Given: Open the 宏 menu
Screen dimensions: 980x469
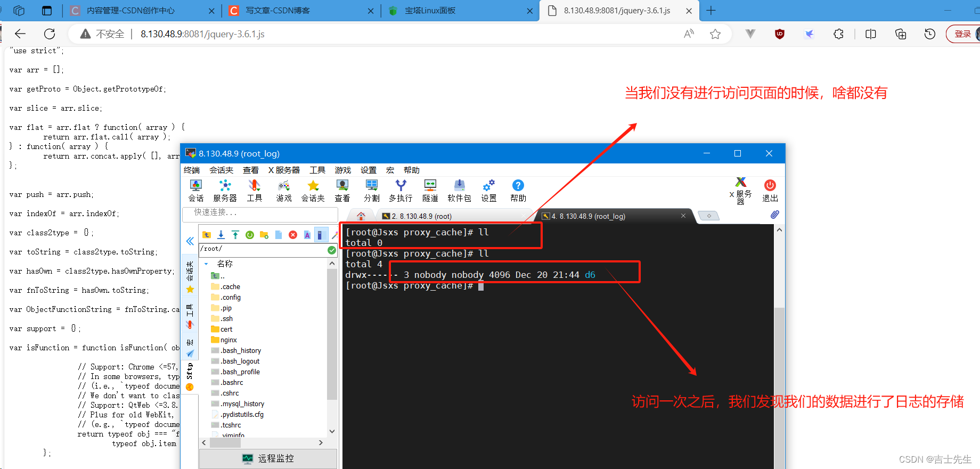Looking at the screenshot, I should coord(390,170).
